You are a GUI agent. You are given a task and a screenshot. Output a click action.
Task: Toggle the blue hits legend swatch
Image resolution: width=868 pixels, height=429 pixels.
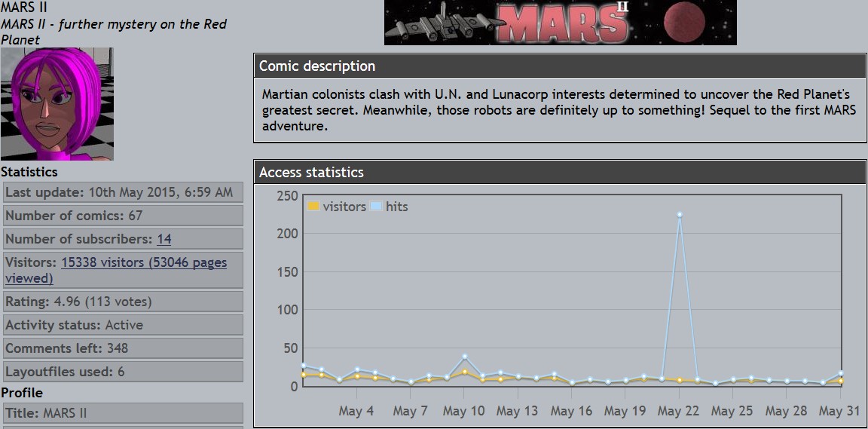376,207
